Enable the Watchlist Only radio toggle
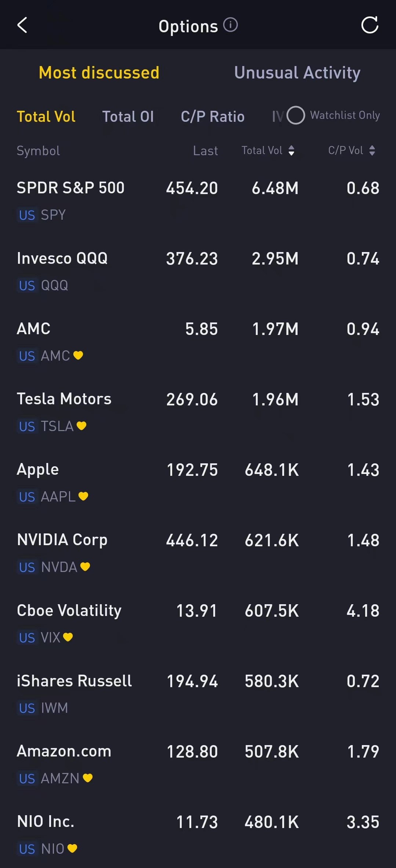396x868 pixels. [296, 115]
